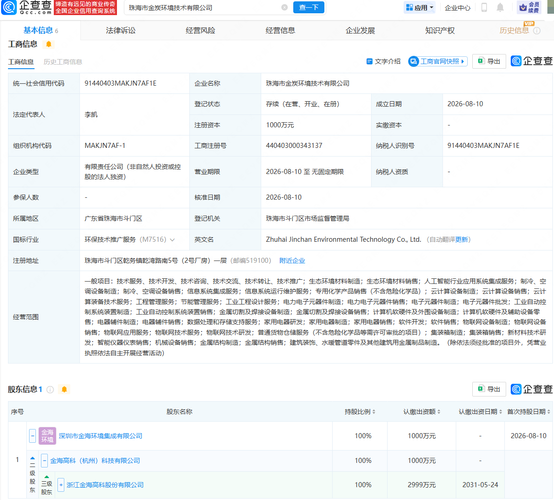
Task: Click the mobile phone icon in header
Action: 484,7
